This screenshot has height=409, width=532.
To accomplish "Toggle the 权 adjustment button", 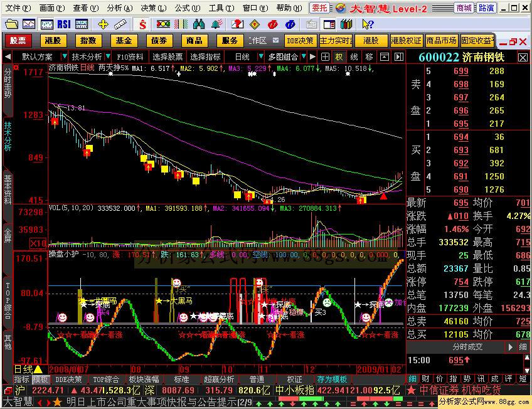I will pyautogui.click(x=339, y=56).
